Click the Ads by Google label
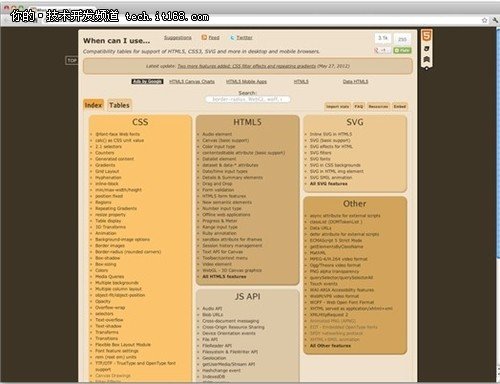The image size is (500, 384). coord(147,81)
